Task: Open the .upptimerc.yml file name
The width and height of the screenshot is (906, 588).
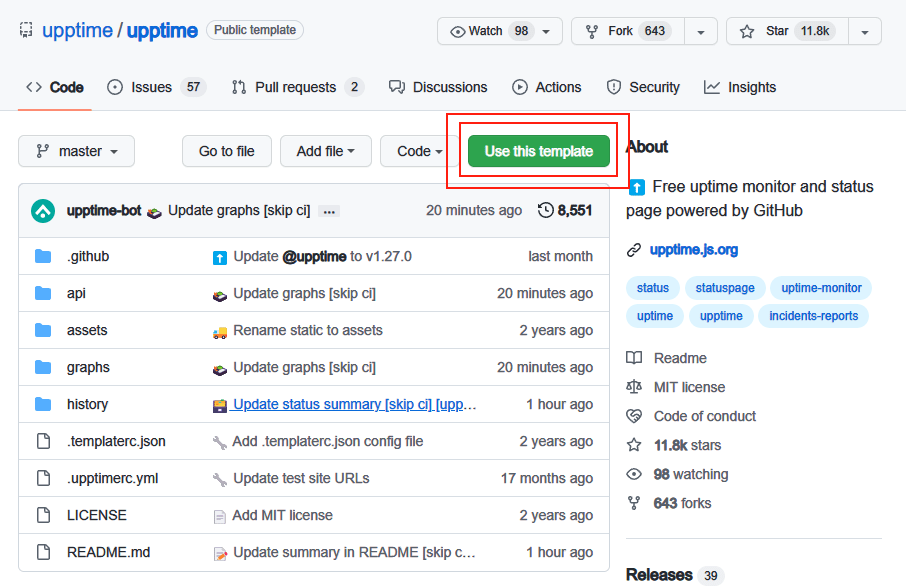Action: pyautogui.click(x=113, y=478)
